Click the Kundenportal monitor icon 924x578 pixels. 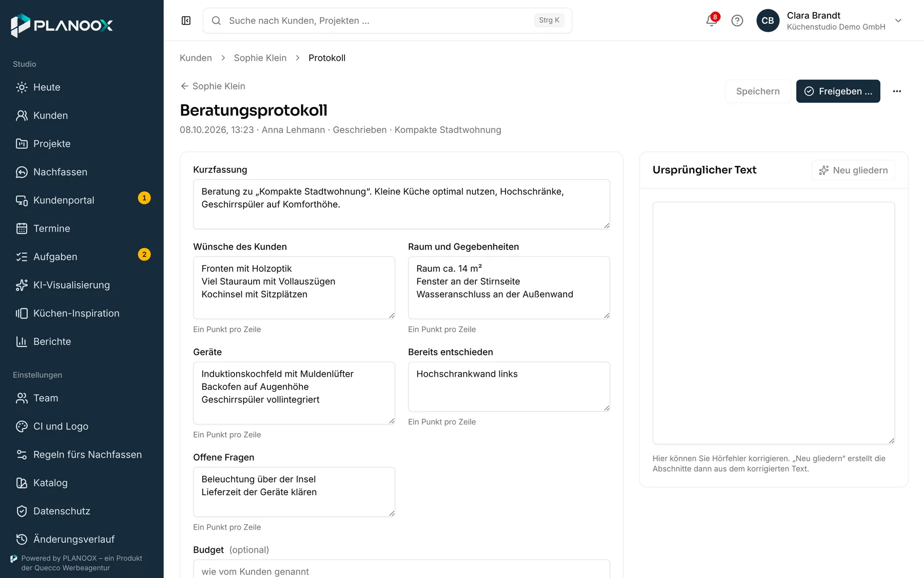tap(22, 200)
